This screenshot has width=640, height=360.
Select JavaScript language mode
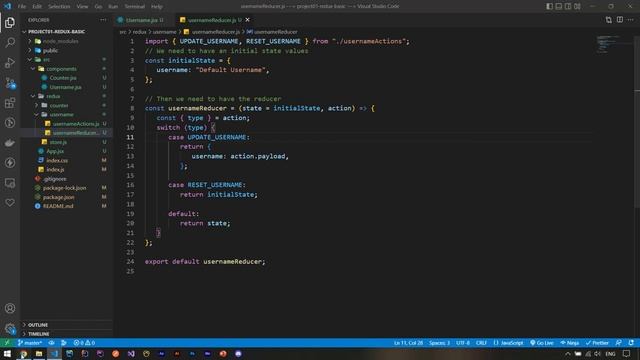[508, 343]
